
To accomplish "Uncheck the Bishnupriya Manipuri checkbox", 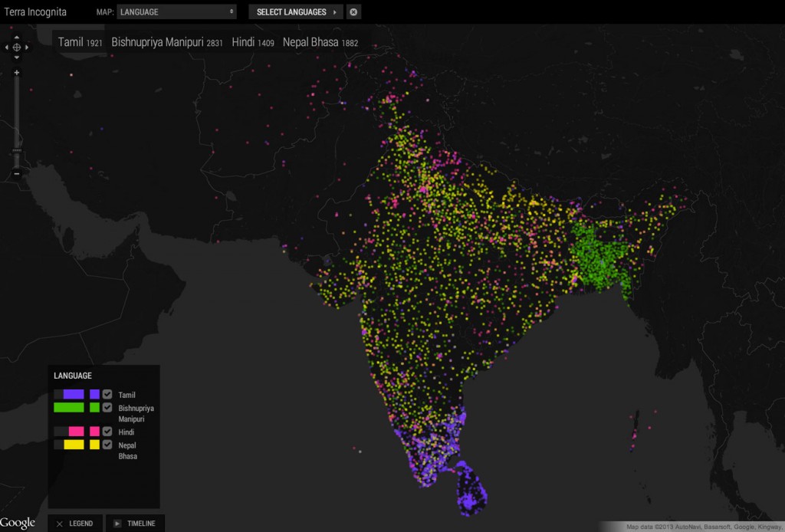I will [x=107, y=407].
